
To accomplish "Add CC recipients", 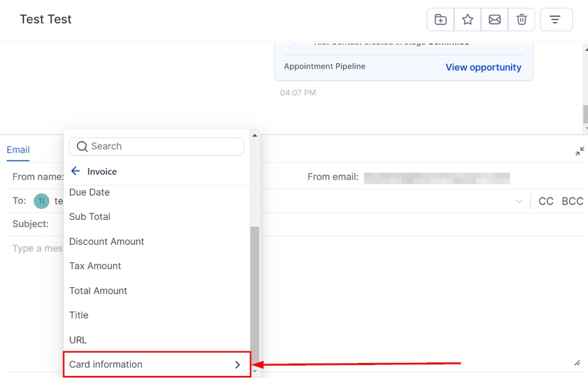I will click(x=546, y=201).
